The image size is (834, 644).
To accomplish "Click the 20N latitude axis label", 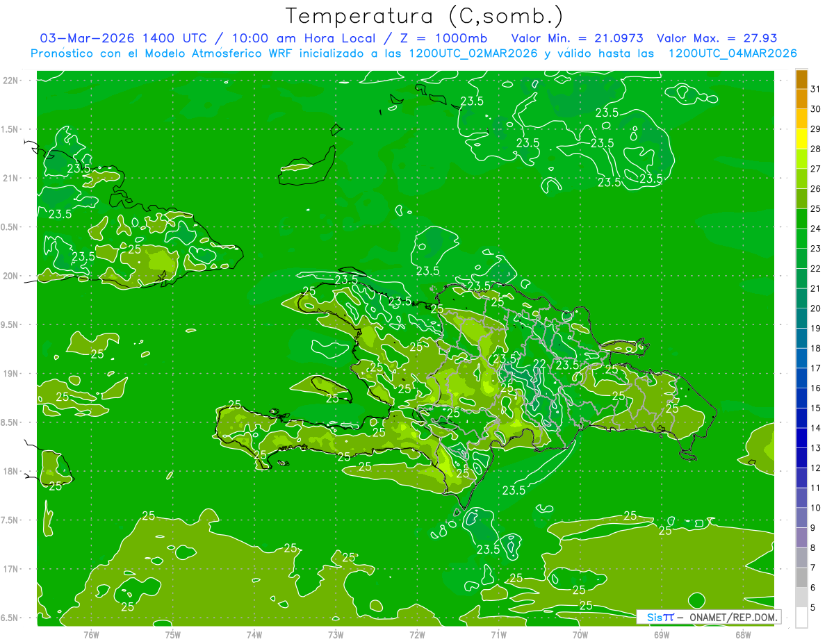I will pos(10,276).
